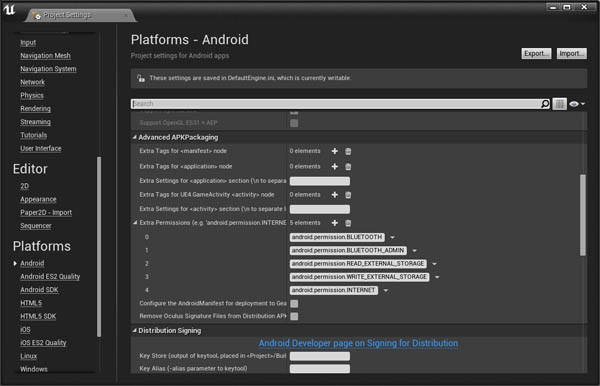Image resolution: width=600 pixels, height=386 pixels.
Task: Open Paper2D - Import settings
Action: pyautogui.click(x=46, y=212)
